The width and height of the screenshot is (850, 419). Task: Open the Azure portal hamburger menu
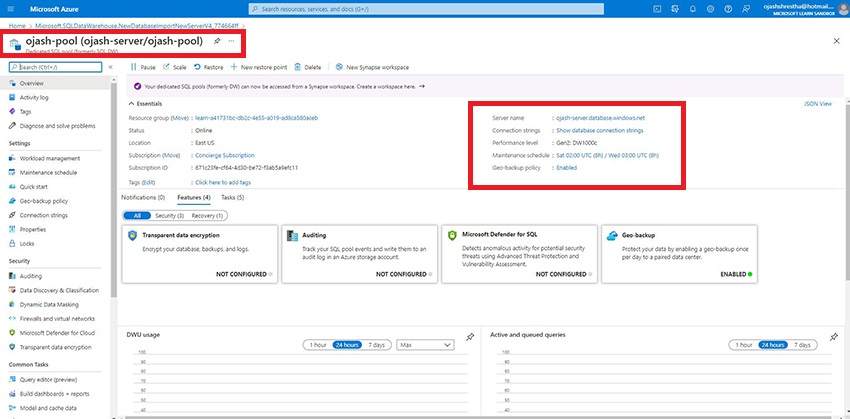click(x=11, y=9)
